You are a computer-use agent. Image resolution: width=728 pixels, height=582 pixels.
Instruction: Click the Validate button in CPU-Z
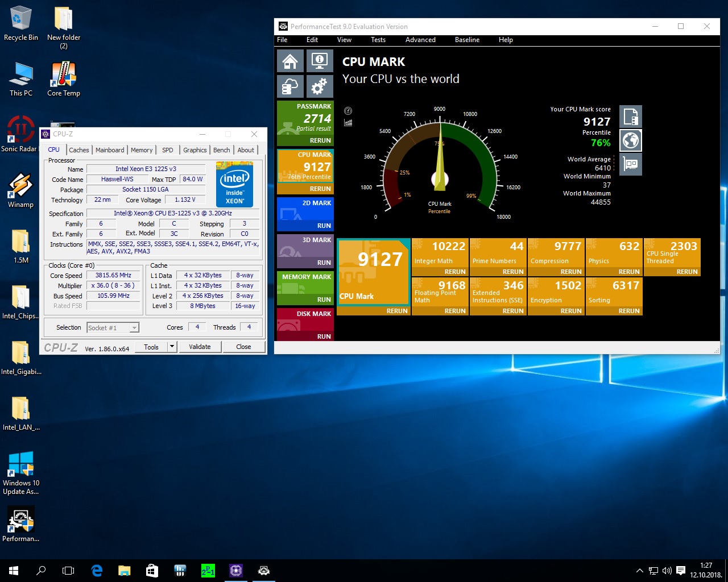point(200,347)
